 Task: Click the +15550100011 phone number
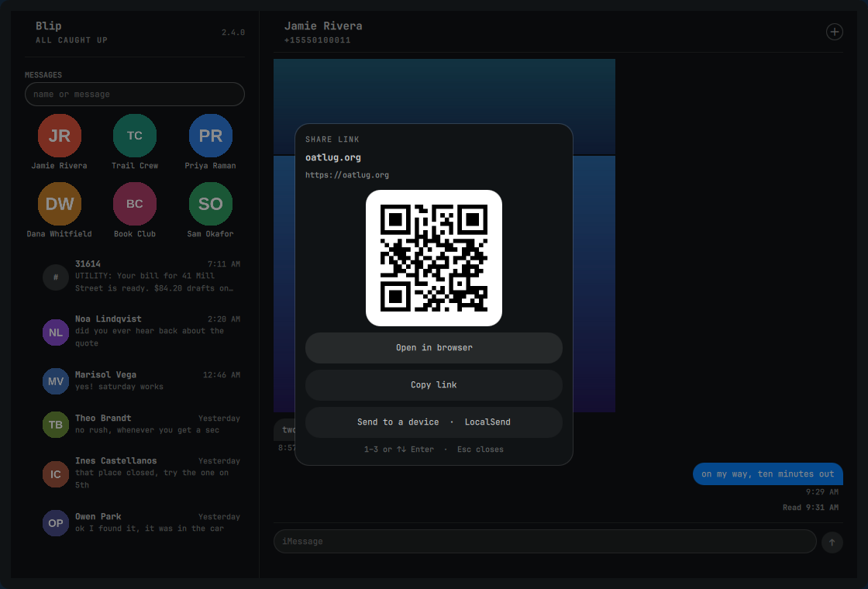(317, 40)
